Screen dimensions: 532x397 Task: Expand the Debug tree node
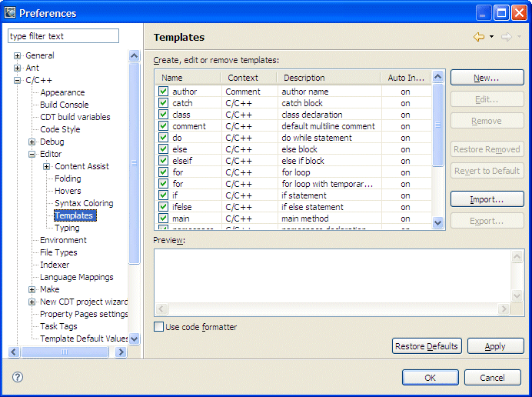click(x=32, y=142)
